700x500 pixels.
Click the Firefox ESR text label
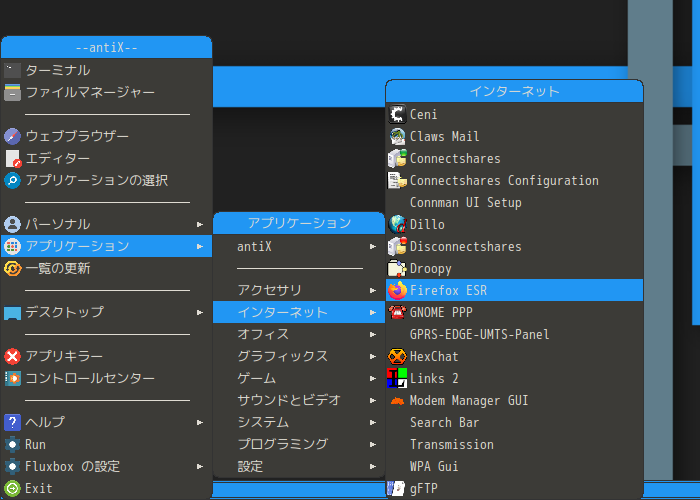[x=448, y=291]
